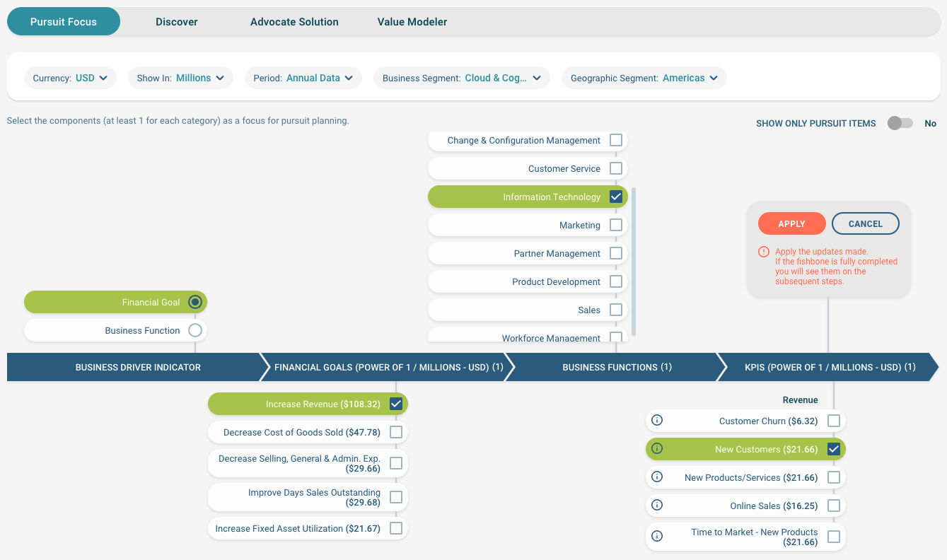Image resolution: width=947 pixels, height=560 pixels.
Task: Uncheck the Information Technology checkbox
Action: [616, 197]
